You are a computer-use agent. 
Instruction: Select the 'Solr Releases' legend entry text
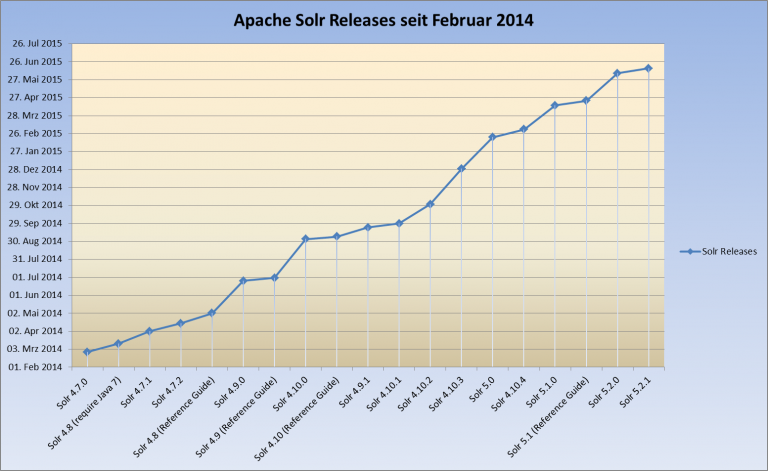pos(729,252)
